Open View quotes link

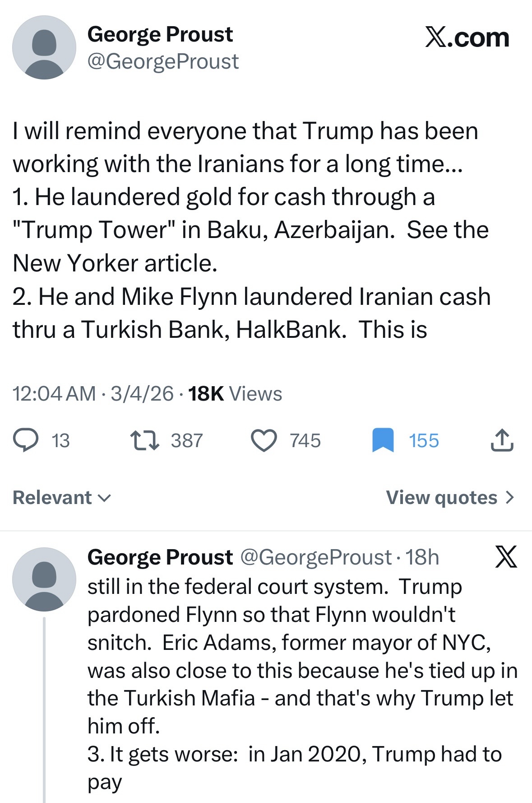click(x=442, y=498)
